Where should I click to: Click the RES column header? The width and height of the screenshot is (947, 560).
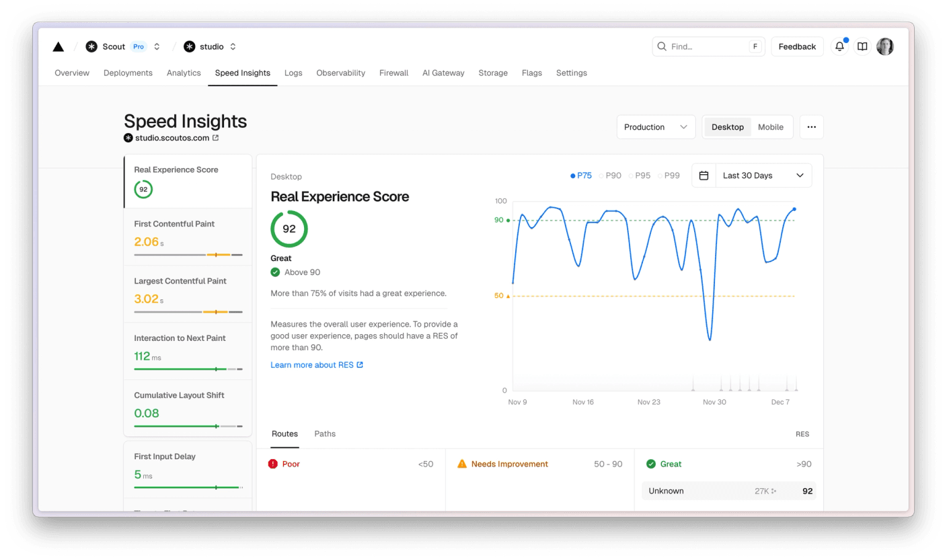point(802,434)
